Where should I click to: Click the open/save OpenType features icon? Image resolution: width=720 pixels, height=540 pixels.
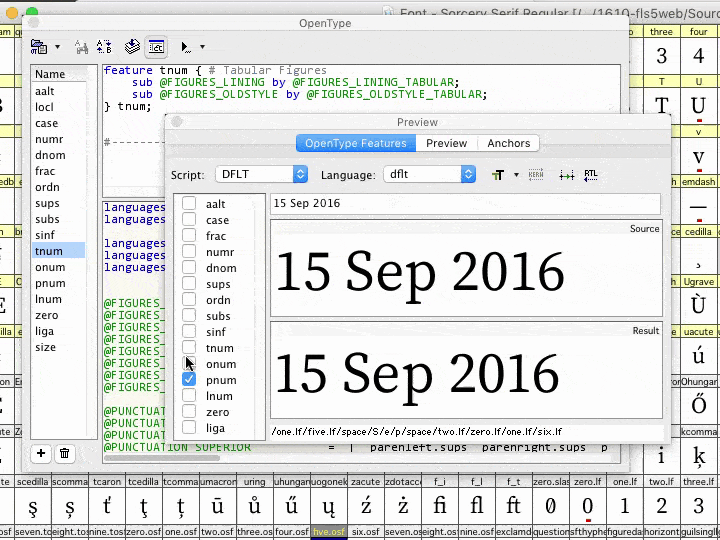39,47
